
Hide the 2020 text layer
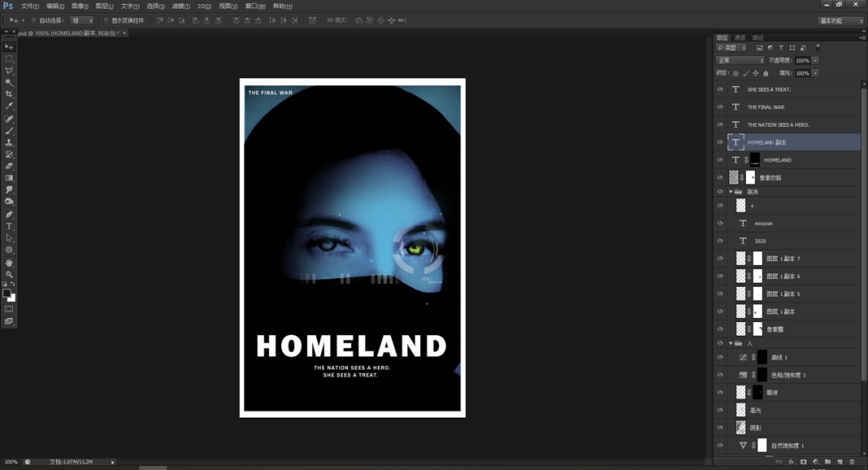click(720, 241)
